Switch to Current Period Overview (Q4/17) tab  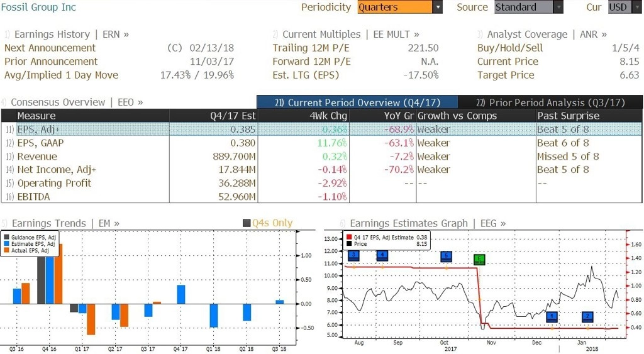click(x=357, y=102)
